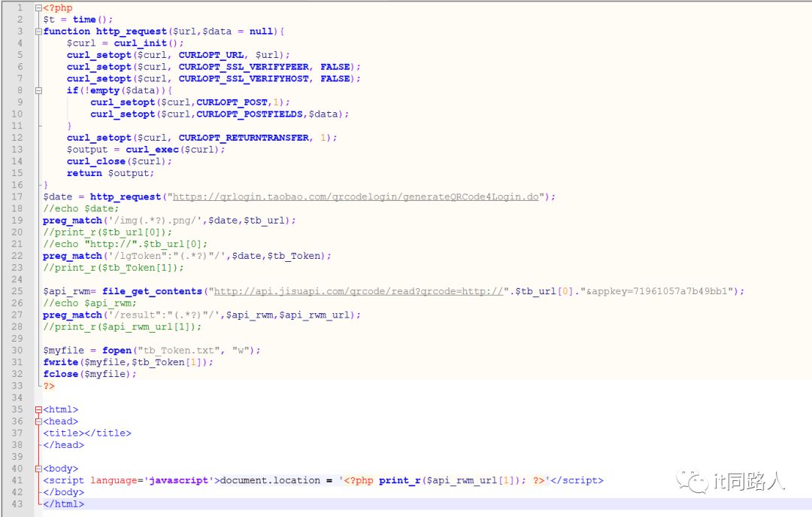The height and width of the screenshot is (517, 812).
Task: Click the '</body>' closing tag
Action: 64,493
